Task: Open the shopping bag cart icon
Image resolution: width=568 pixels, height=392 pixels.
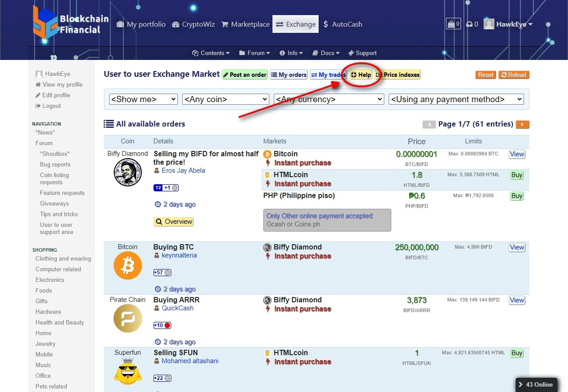Action: (x=453, y=24)
